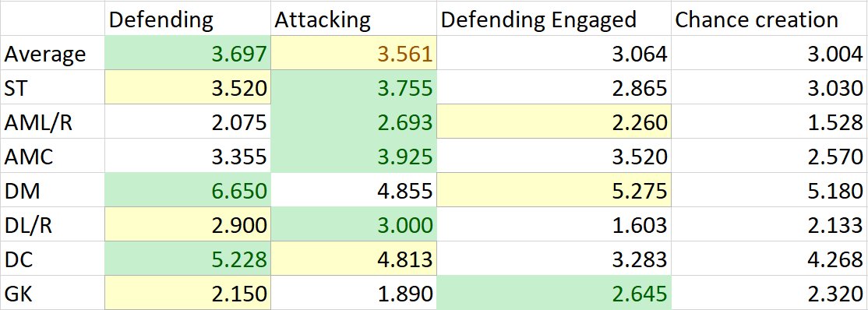Click the cell containing 5.275

(x=553, y=191)
